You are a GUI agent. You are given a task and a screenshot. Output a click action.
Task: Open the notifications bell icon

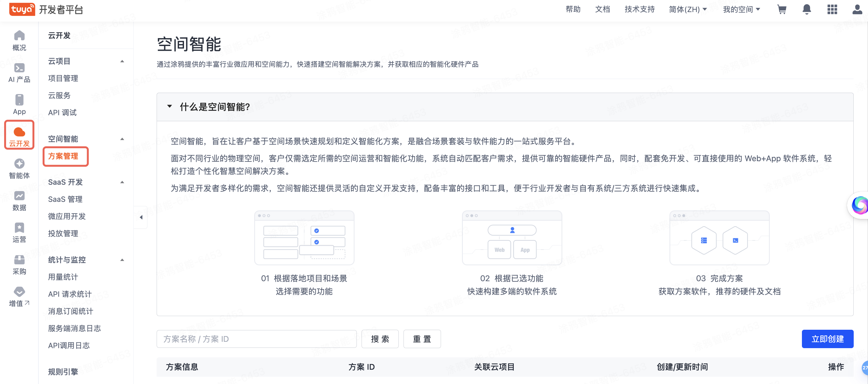tap(806, 10)
